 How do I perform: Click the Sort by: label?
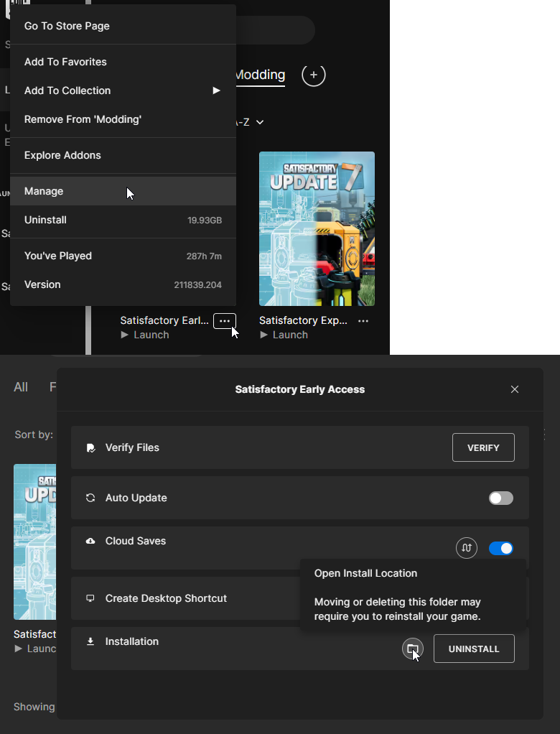click(x=34, y=435)
